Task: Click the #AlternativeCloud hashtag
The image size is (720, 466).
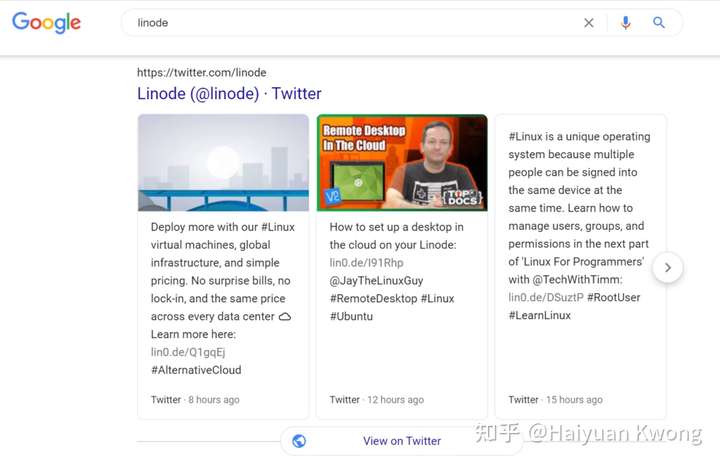Action: (x=196, y=370)
